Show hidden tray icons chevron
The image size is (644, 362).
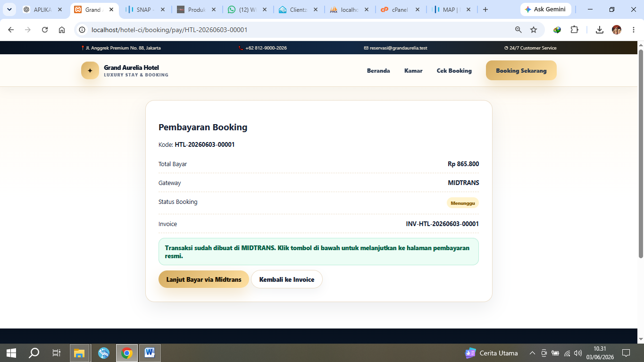pyautogui.click(x=532, y=353)
